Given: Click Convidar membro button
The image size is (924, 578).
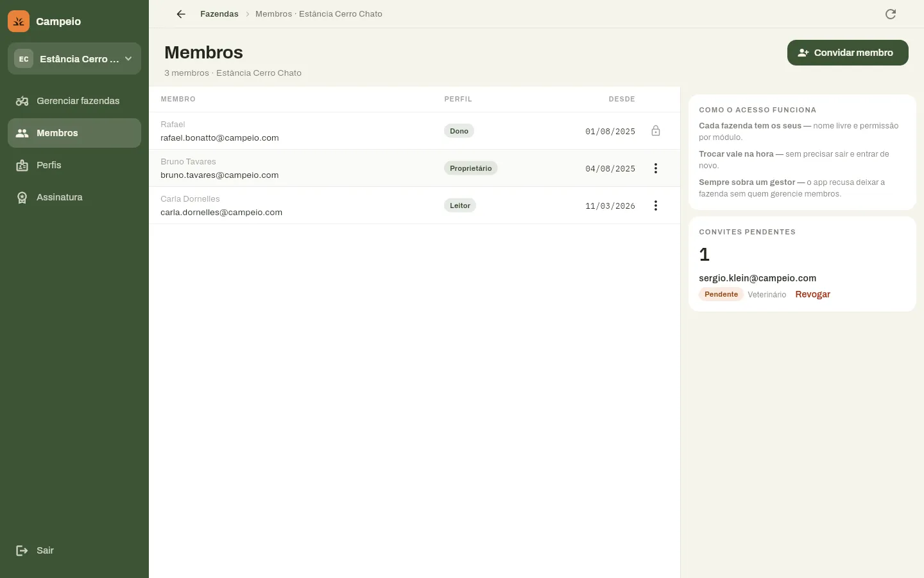Looking at the screenshot, I should pos(848,53).
